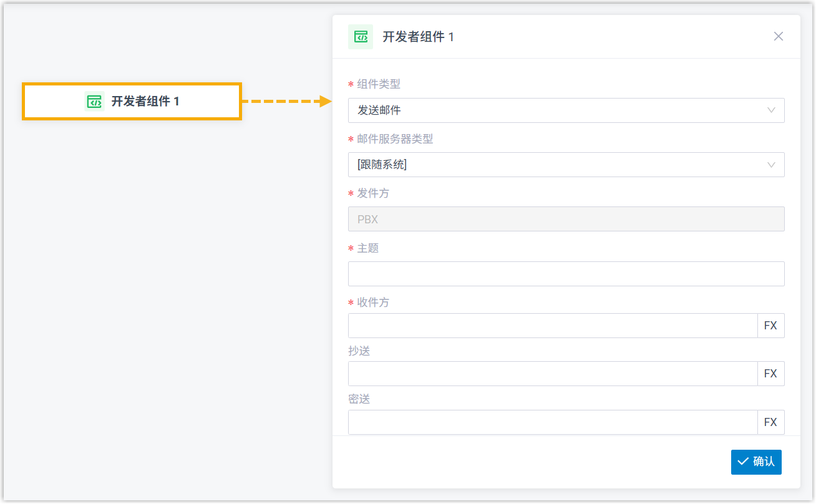Open the 组件类型 dropdown showing 发送邮件
This screenshot has width=816, height=504.
555,110
